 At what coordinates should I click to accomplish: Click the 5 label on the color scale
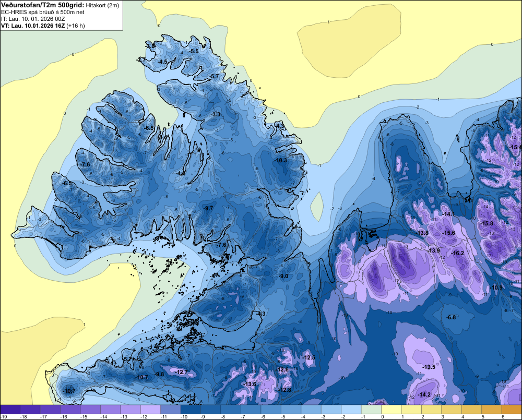pos(483,417)
